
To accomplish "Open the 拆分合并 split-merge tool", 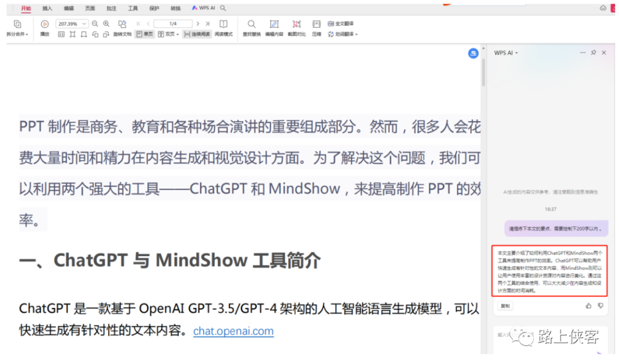I will pyautogui.click(x=17, y=29).
